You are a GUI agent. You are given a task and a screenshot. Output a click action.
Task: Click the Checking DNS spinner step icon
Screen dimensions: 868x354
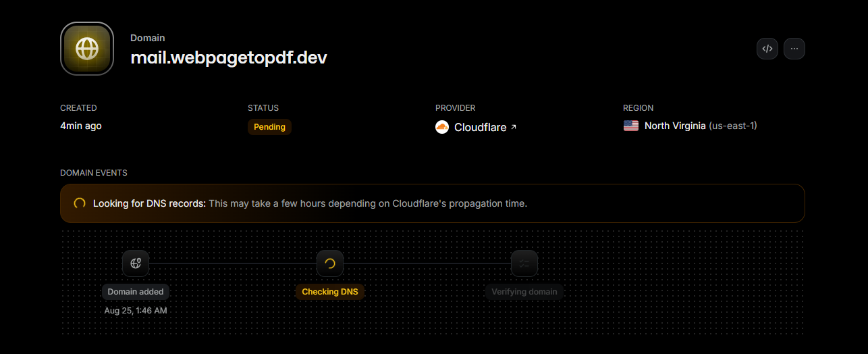click(330, 263)
